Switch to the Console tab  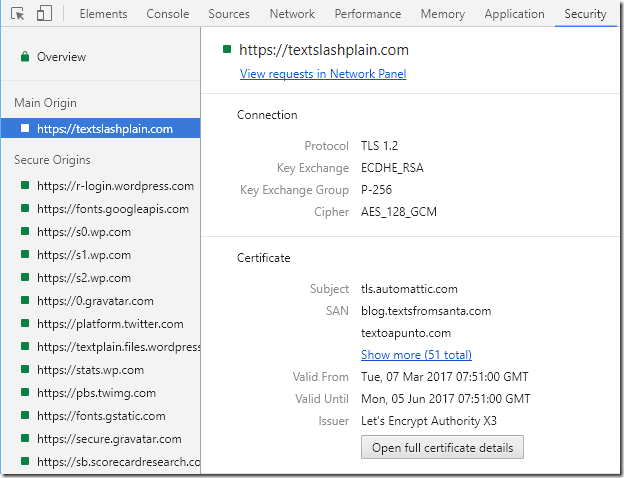tap(168, 14)
